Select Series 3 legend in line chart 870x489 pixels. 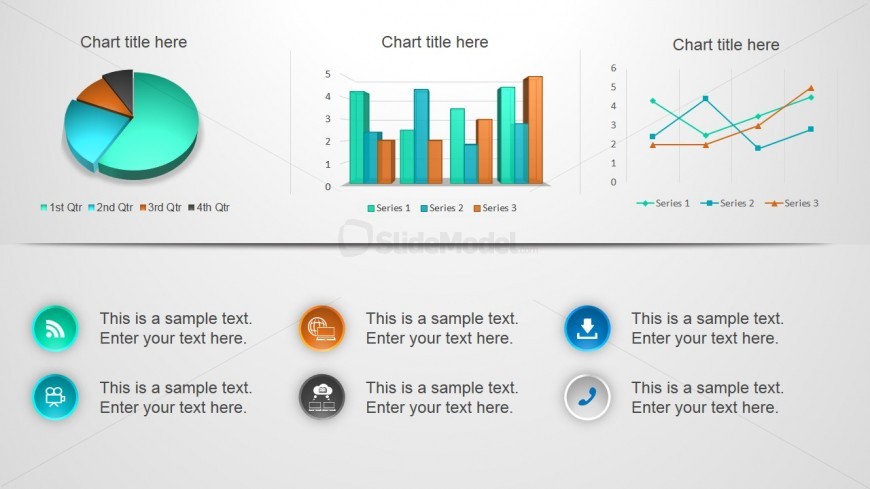point(792,203)
